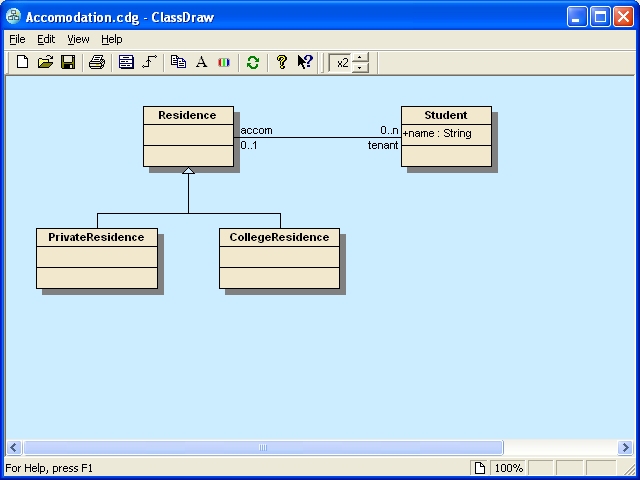This screenshot has width=640, height=480.
Task: Activate the context help pointer icon
Action: click(x=305, y=62)
